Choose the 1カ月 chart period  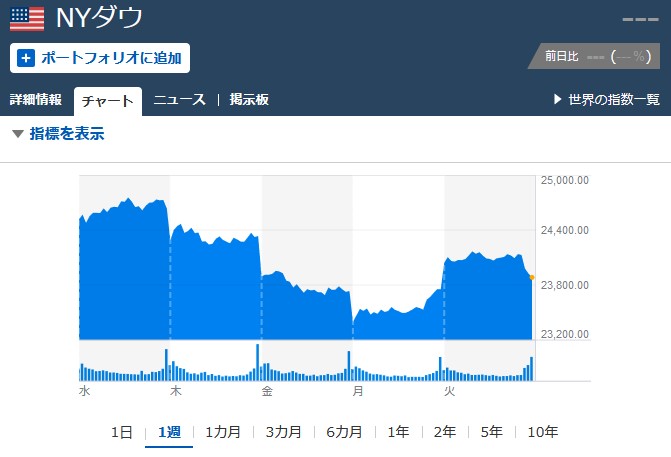223,432
